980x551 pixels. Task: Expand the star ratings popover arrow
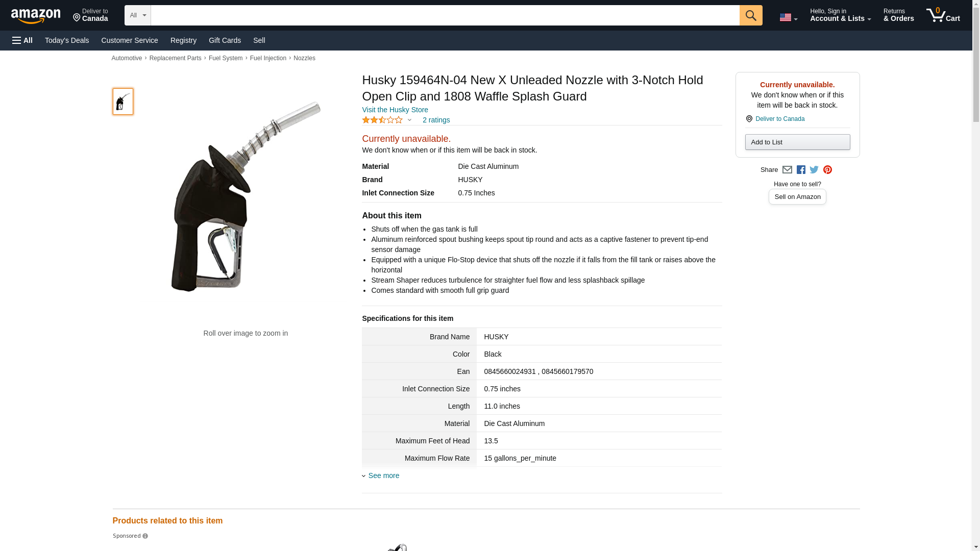[x=409, y=120]
